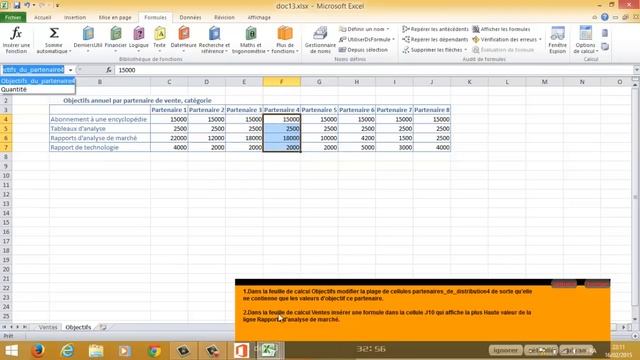Click cell with 5000 under Partenaire 6
640x360 pixels.
click(357, 147)
